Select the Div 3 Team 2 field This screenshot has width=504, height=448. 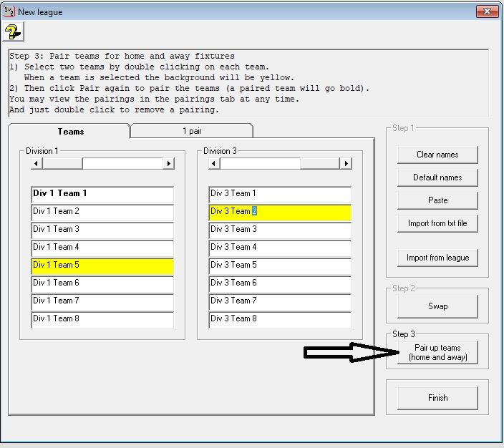pos(280,212)
